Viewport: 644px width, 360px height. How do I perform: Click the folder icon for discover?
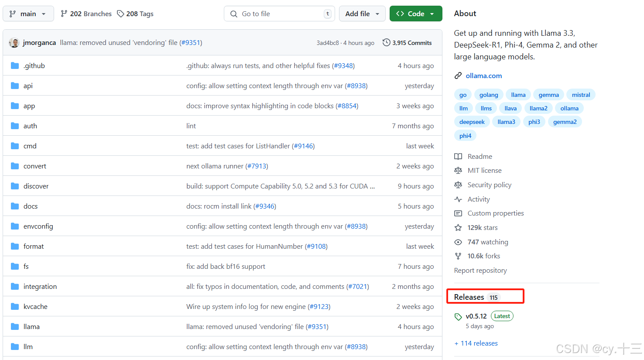click(15, 186)
